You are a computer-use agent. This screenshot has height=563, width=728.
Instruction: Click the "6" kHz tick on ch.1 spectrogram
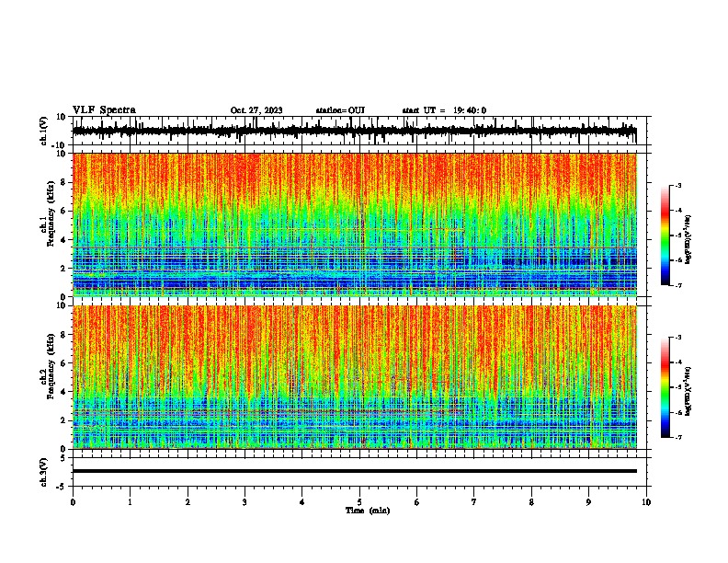[x=64, y=211]
